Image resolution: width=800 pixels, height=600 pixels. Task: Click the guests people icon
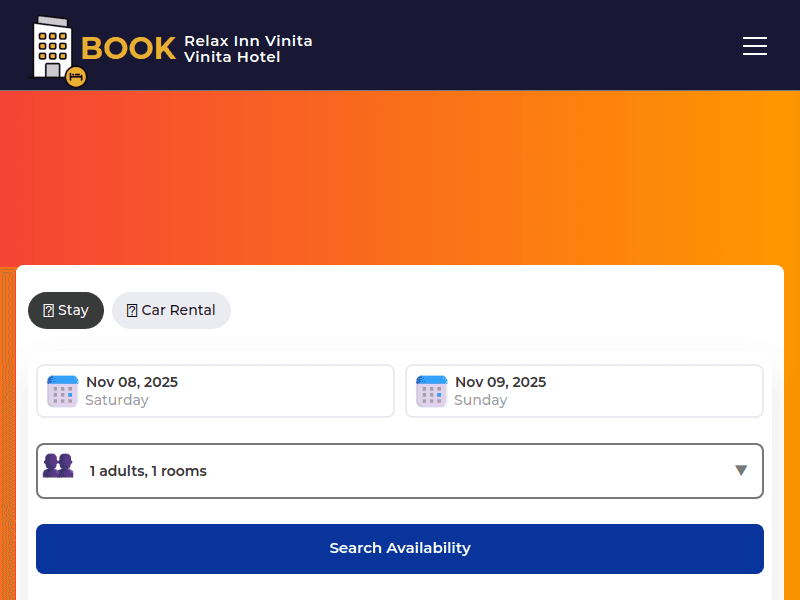[x=58, y=466]
